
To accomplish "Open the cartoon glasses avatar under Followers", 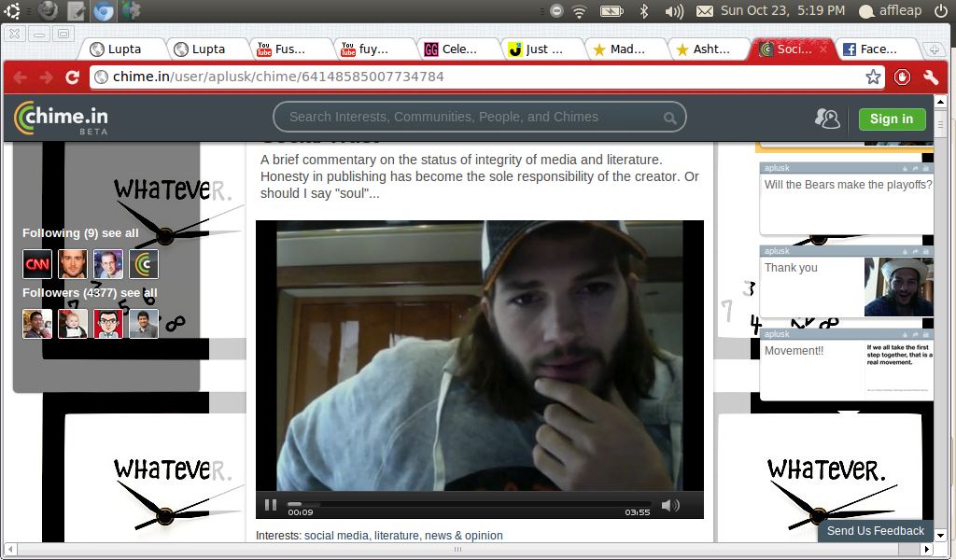I will 108,323.
